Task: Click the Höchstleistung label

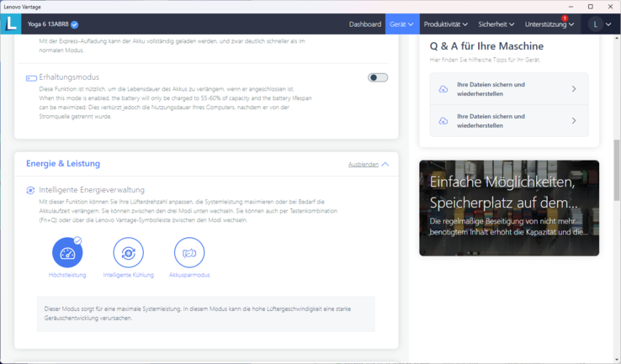Action: coord(67,275)
